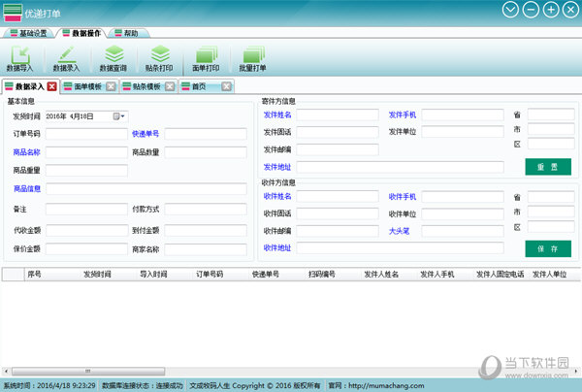Click the 发件地址 input field

(400, 167)
